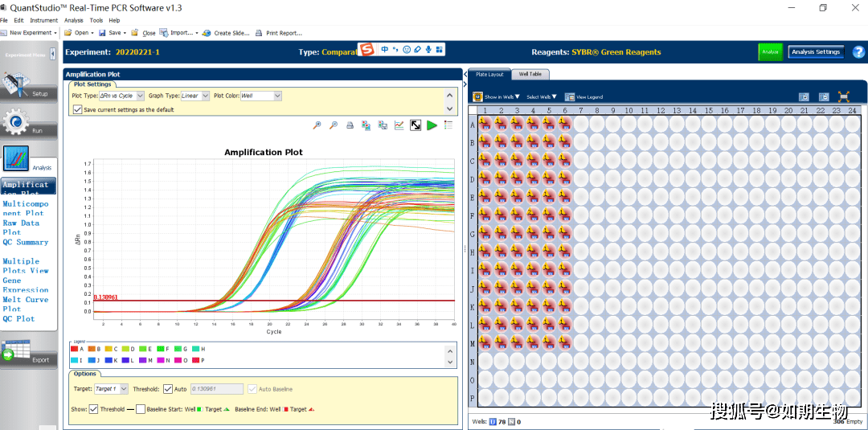
Task: Click the red A legend swatch
Action: (76, 349)
